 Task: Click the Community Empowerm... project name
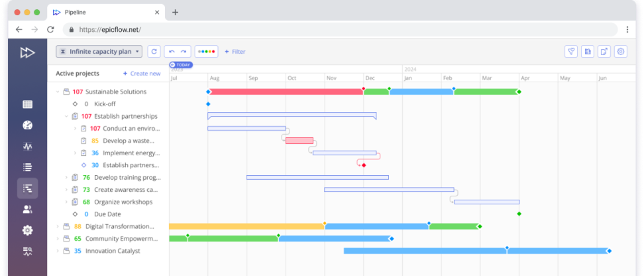coord(121,239)
